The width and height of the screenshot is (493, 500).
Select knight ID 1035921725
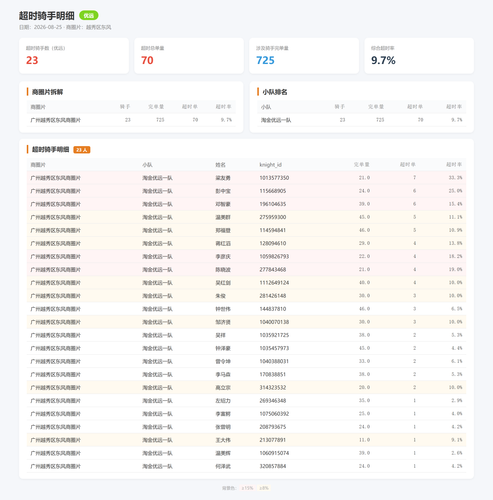coord(274,335)
